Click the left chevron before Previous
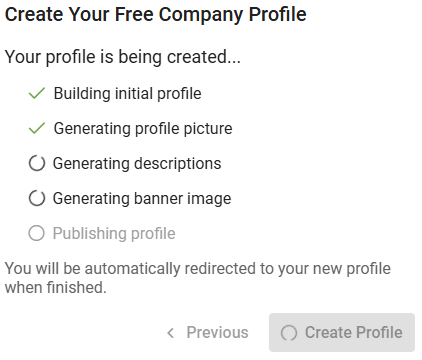The width and height of the screenshot is (422, 360). (171, 333)
